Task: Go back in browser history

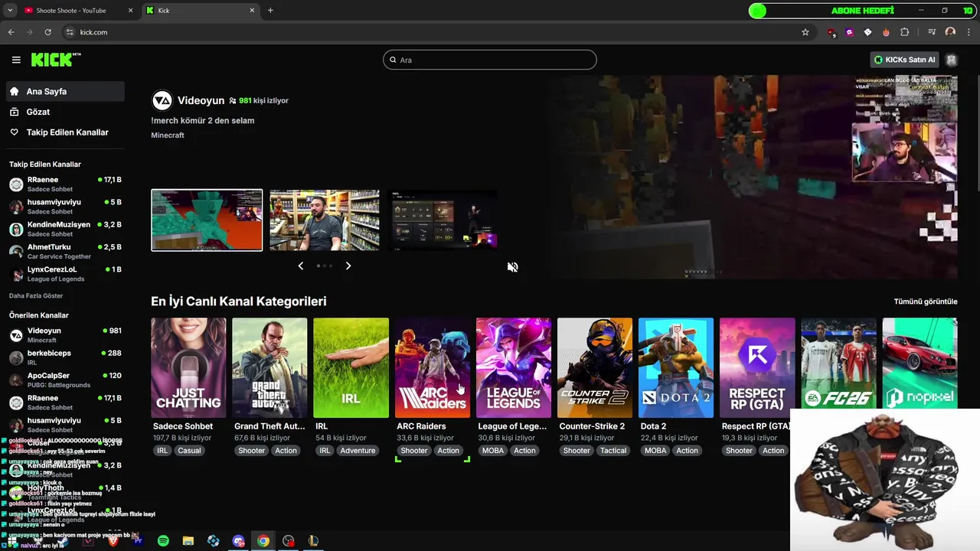Action: [x=11, y=32]
